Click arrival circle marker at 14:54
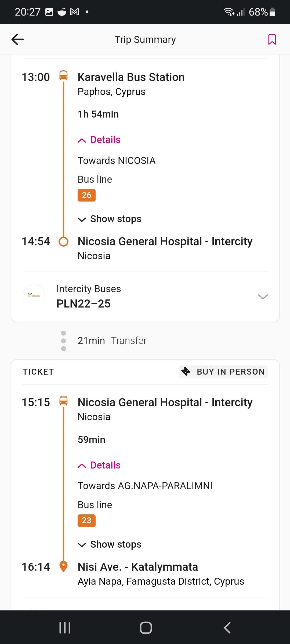Viewport: 290px width, 644px height. [x=63, y=241]
